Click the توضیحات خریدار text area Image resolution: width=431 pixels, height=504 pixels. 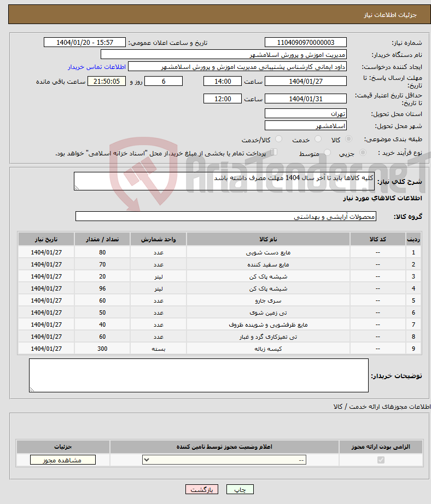(x=199, y=375)
